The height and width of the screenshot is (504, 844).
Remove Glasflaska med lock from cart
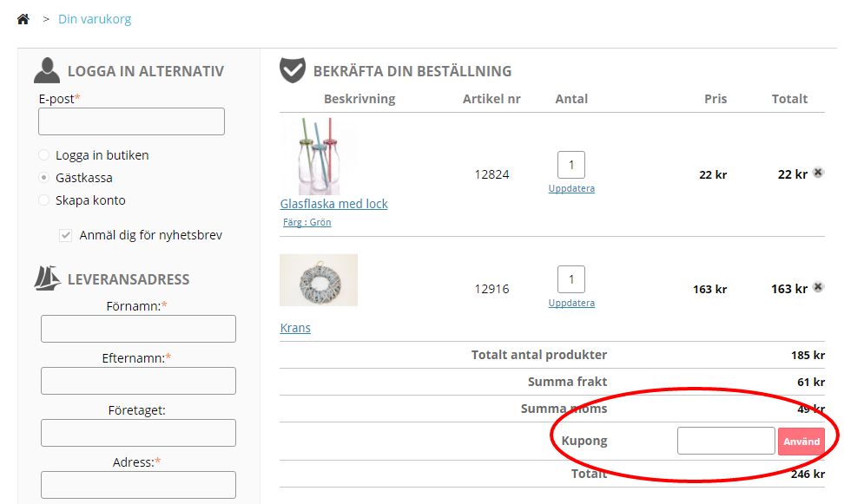pos(818,173)
